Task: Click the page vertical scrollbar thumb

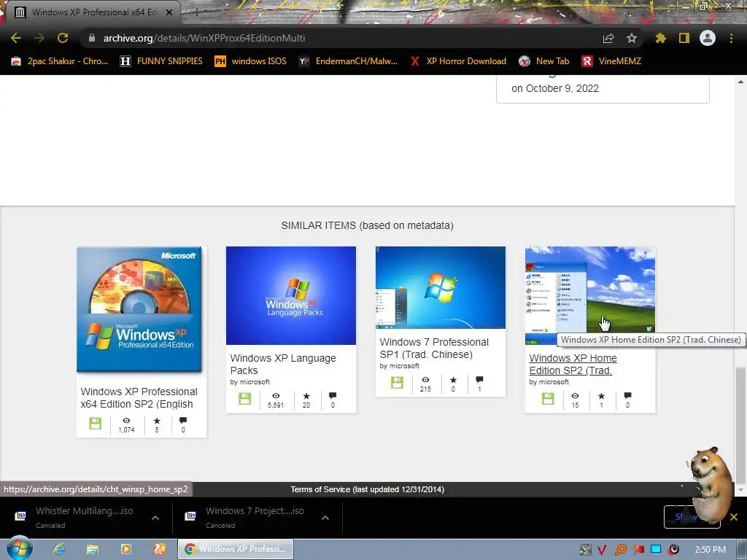Action: click(740, 424)
